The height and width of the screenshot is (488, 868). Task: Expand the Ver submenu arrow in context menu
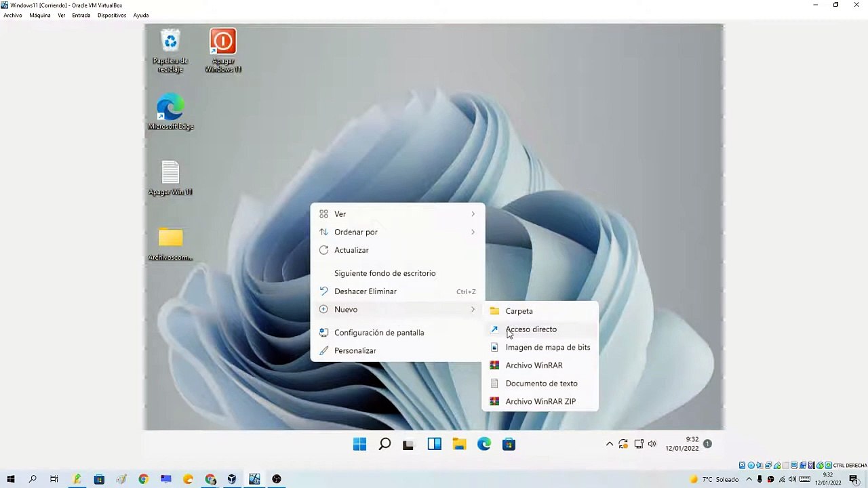point(473,214)
